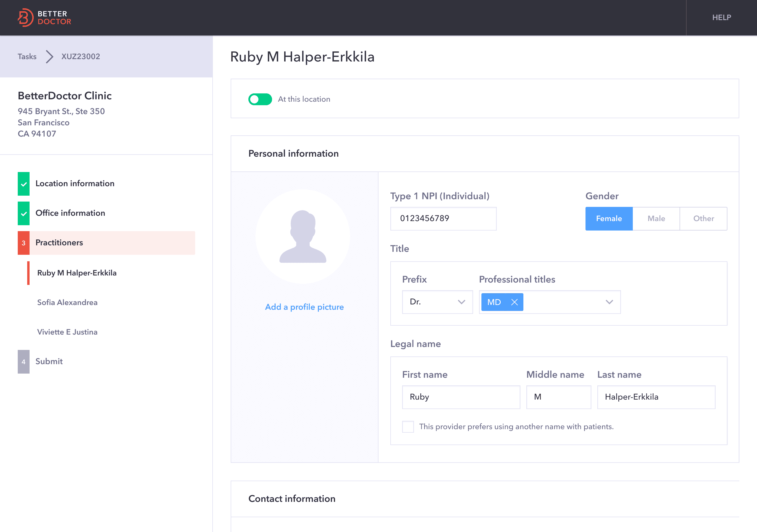Click the Last name input field
757x532 pixels.
[x=656, y=397]
